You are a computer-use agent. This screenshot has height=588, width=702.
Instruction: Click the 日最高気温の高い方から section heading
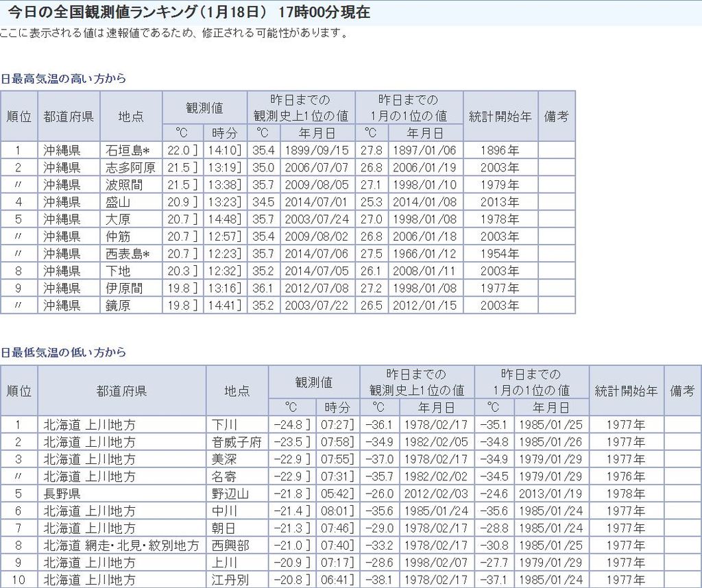63,79
